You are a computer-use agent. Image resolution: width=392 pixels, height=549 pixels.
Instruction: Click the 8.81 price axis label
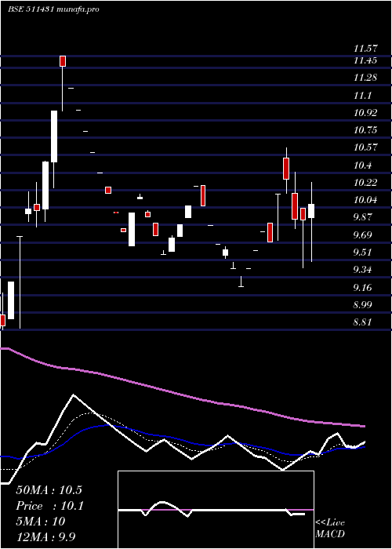point(362,322)
